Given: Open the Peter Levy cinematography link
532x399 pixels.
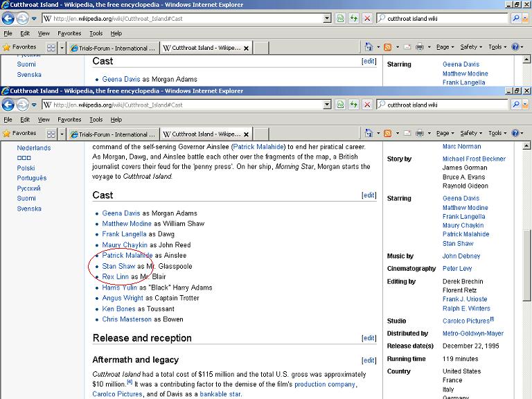Looking at the screenshot, I should click(457, 269).
